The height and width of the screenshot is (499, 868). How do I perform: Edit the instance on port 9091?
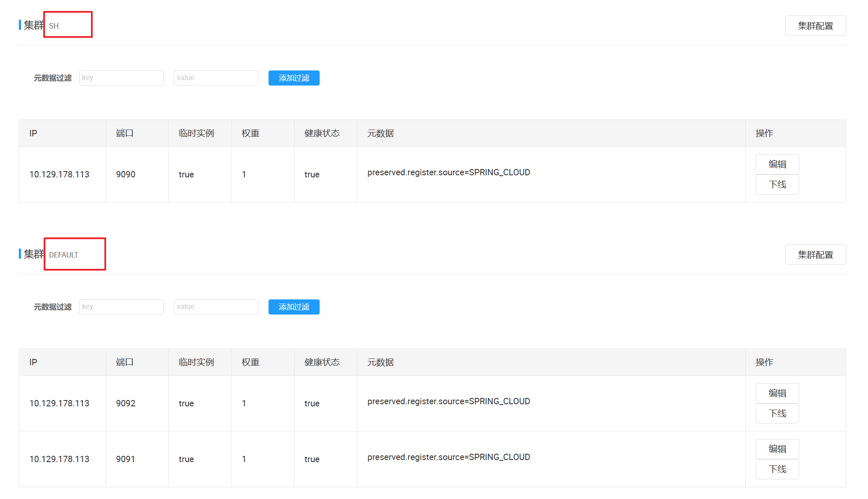tap(777, 449)
